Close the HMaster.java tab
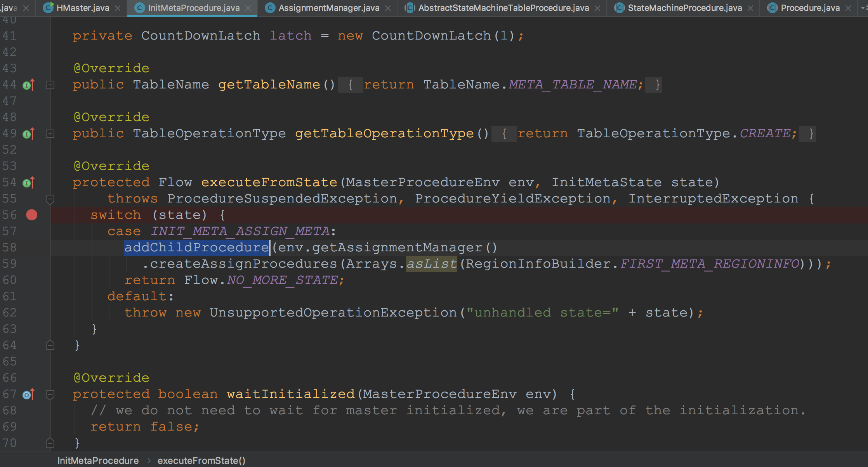Image resolution: width=868 pixels, height=467 pixels. [118, 8]
